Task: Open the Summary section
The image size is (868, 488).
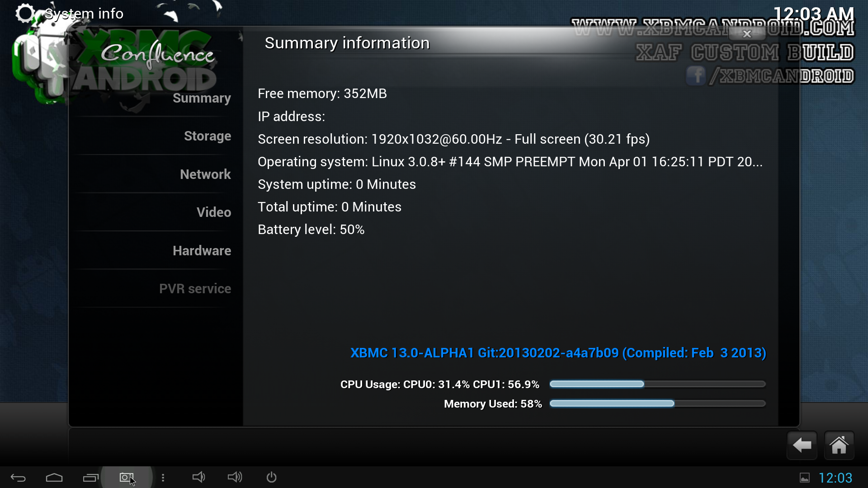Action: (202, 98)
